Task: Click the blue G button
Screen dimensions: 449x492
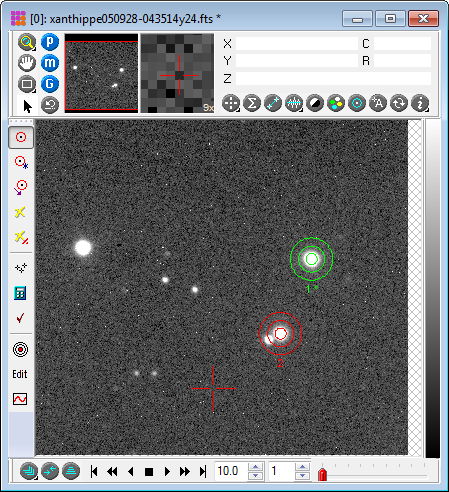Action: [50, 84]
